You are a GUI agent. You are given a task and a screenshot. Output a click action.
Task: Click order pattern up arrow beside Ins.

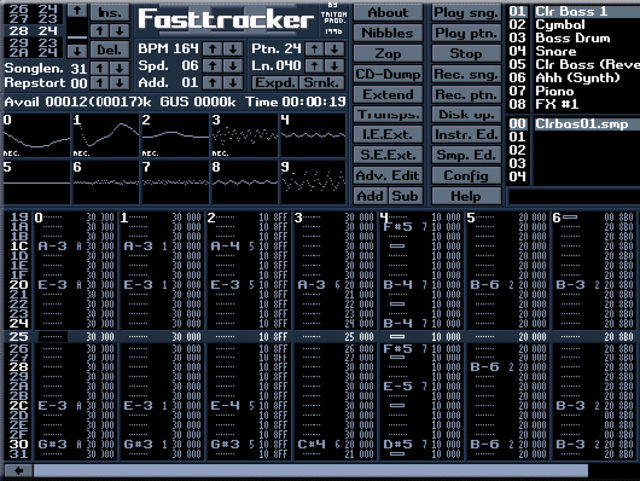coord(100,31)
